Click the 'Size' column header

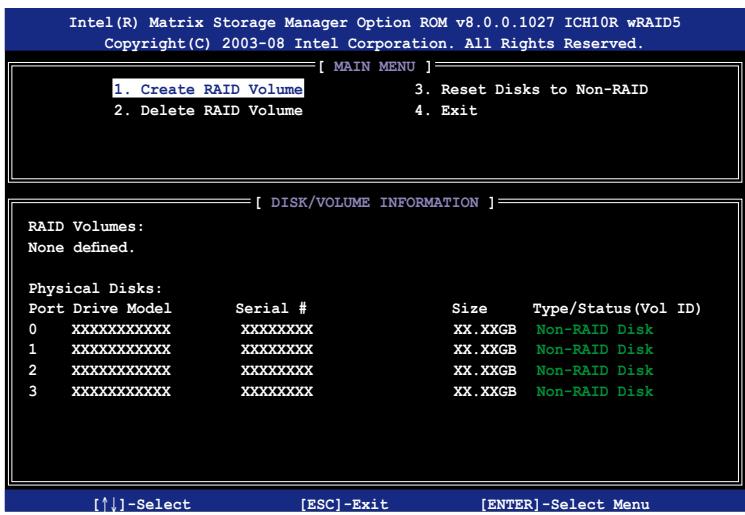click(469, 308)
